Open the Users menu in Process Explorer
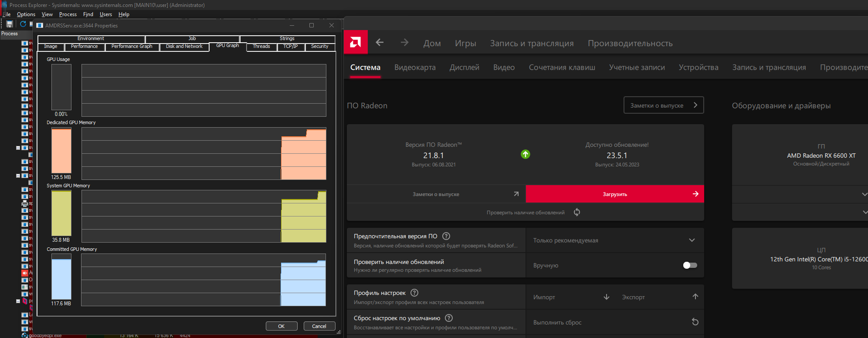The height and width of the screenshot is (338, 868). (106, 14)
